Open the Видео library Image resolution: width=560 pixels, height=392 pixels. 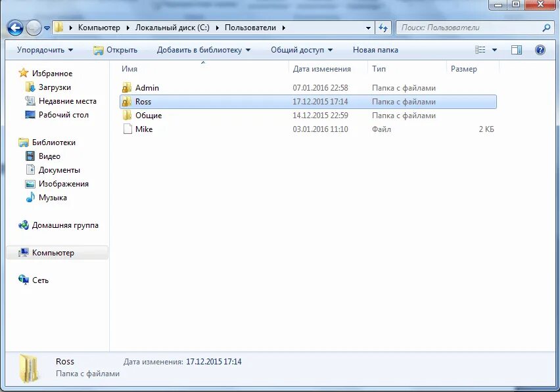[x=49, y=156]
